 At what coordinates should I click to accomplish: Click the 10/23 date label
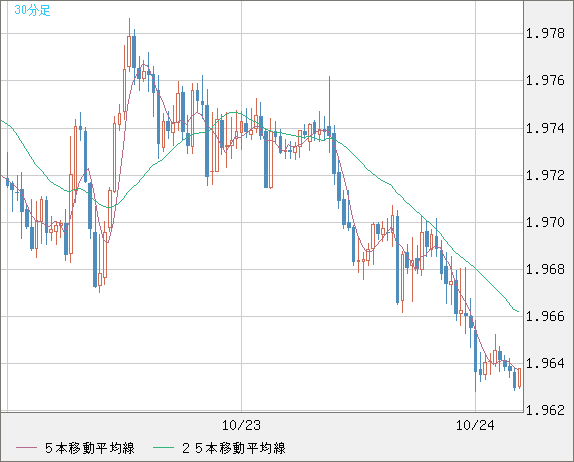pyautogui.click(x=241, y=425)
